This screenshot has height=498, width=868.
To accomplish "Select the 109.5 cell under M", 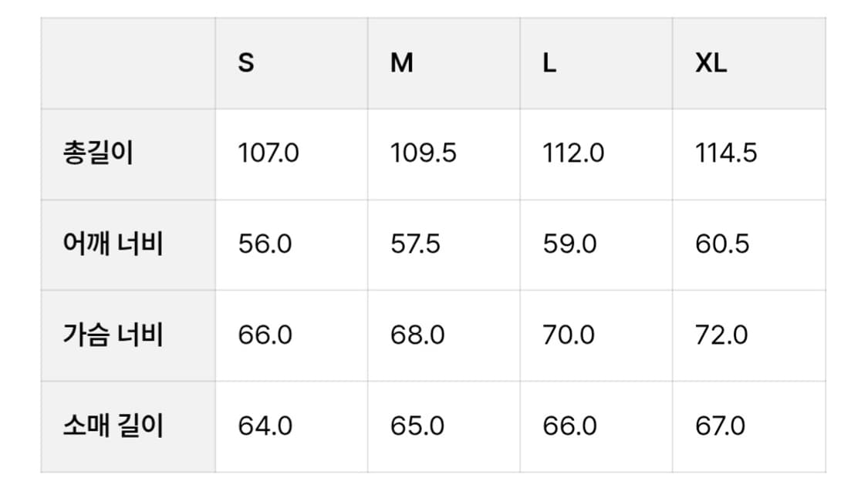I will 424,153.
